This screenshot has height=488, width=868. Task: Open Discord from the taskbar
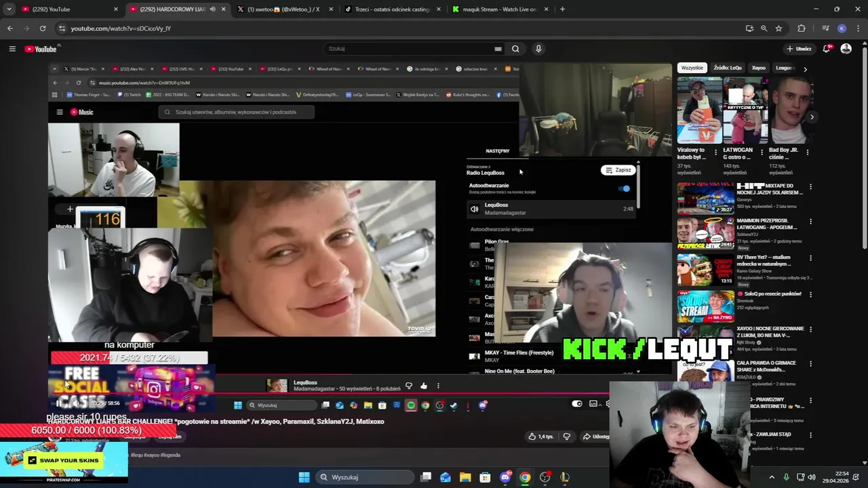(x=505, y=477)
